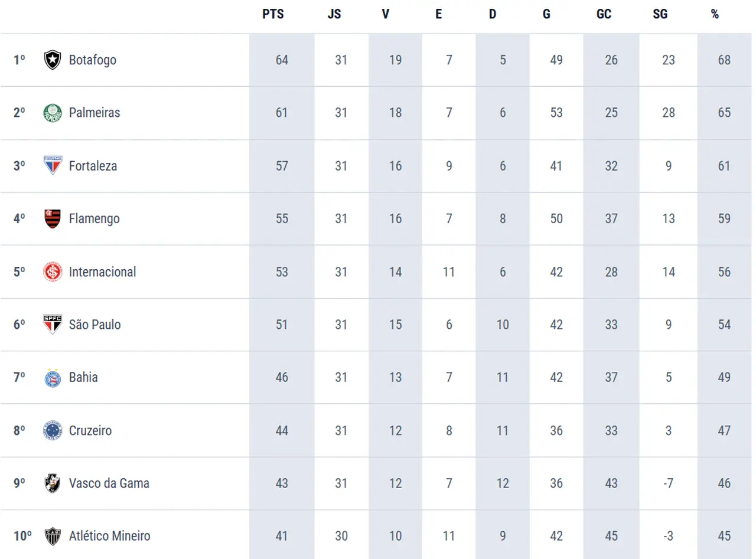The image size is (756, 559).
Task: Click the Palmeiras club crest icon
Action: click(x=53, y=113)
